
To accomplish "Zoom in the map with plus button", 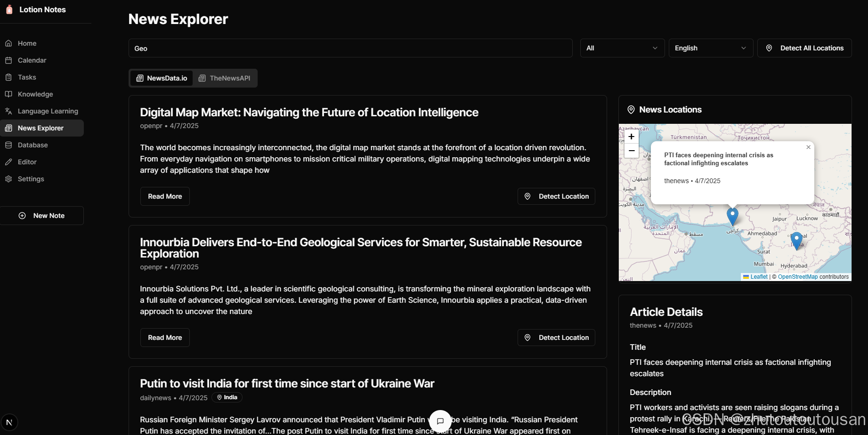I will tap(632, 137).
